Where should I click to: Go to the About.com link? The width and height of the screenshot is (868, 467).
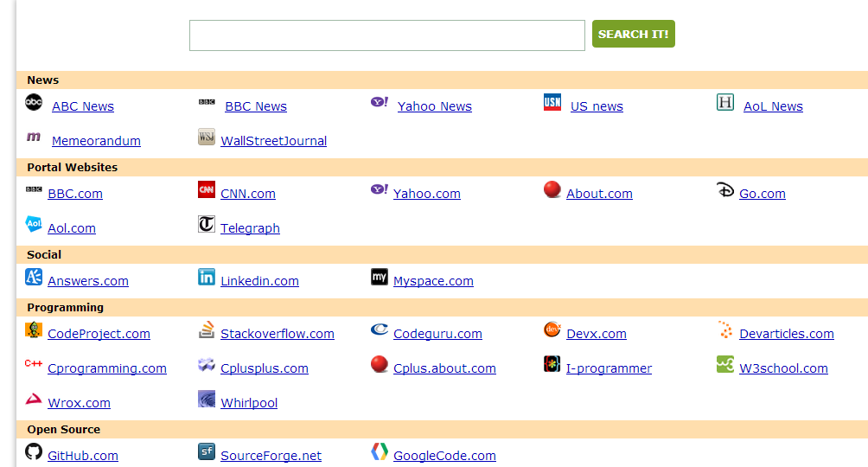pos(599,194)
